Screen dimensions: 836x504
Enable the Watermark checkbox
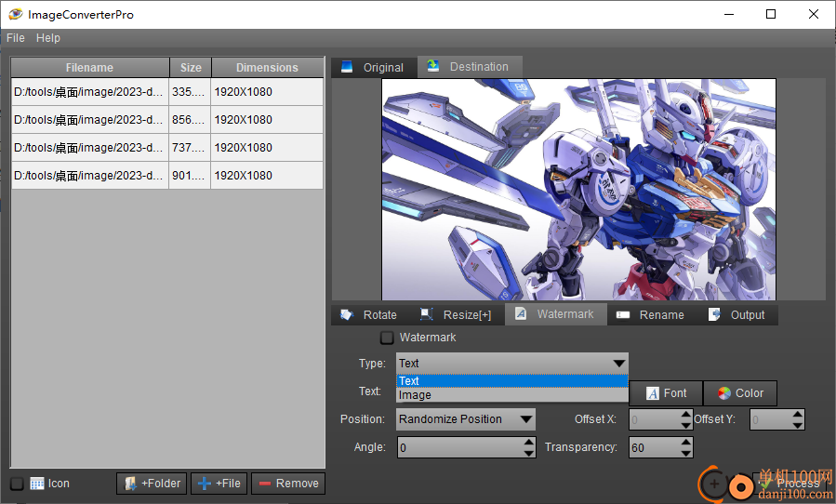point(387,338)
